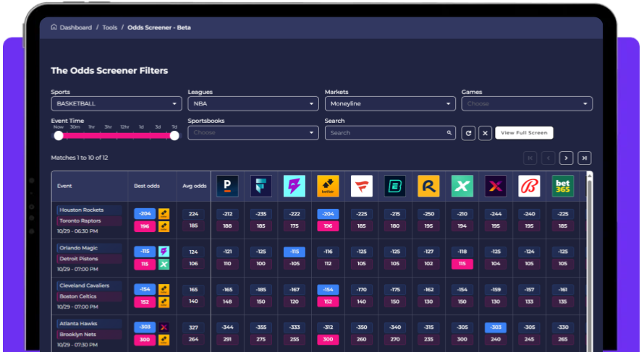
Task: Click the red F on white sportsbook logo
Action: pyautogui.click(x=361, y=186)
